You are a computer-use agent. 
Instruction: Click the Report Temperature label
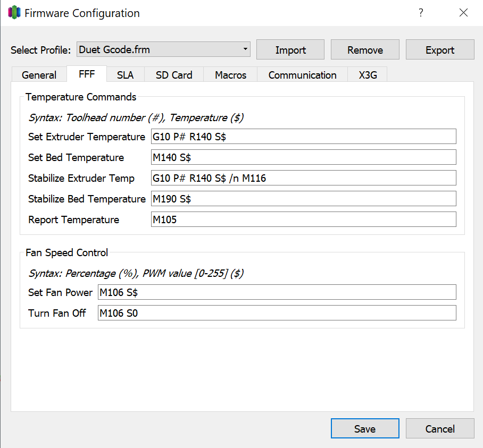pyautogui.click(x=73, y=219)
